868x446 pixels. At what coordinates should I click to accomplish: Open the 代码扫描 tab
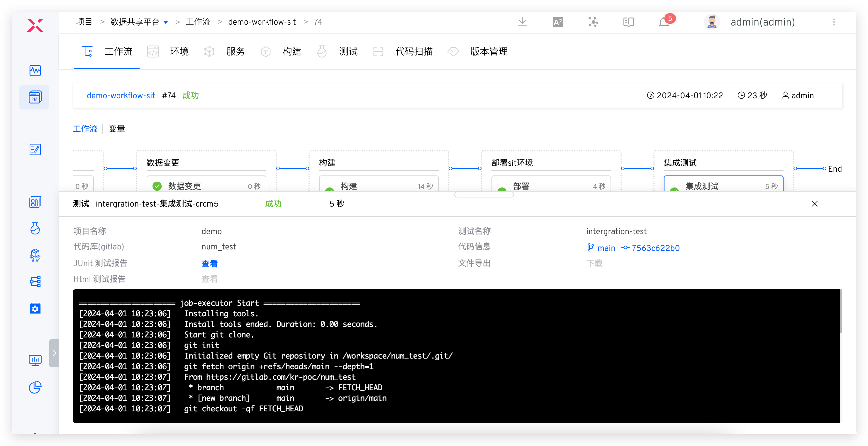(413, 52)
